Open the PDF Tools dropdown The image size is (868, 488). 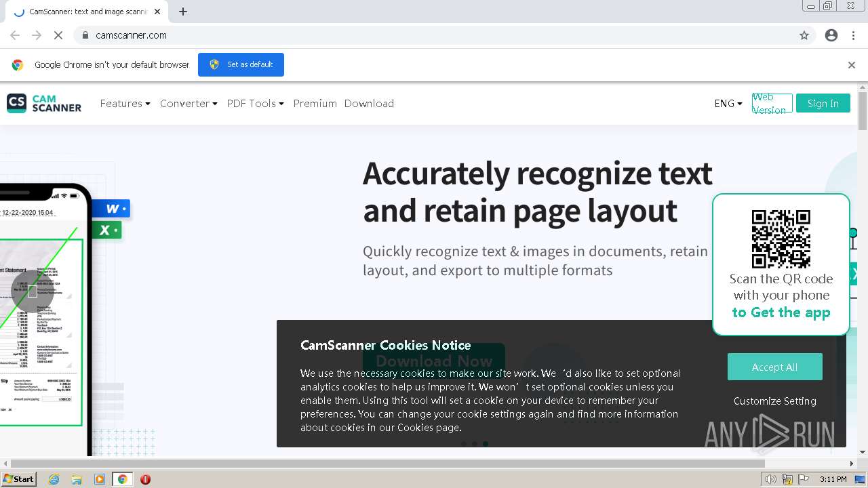(x=255, y=103)
